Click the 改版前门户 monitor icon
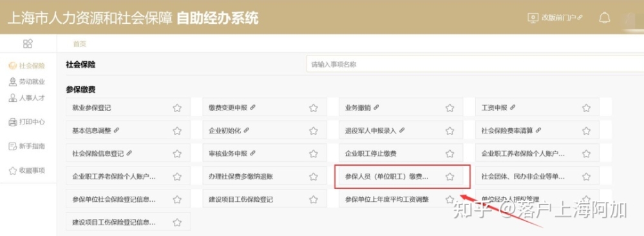The image size is (644, 236). click(x=533, y=17)
